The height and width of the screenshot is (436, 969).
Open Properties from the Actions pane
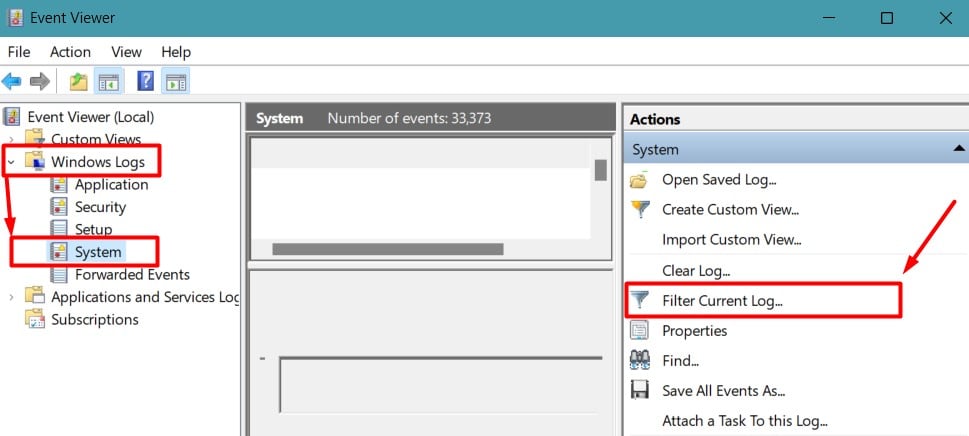[x=695, y=330]
